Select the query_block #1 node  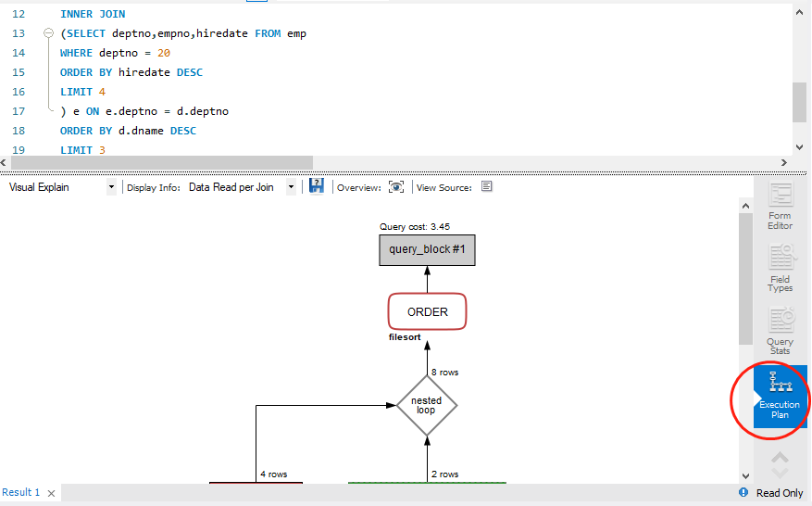[x=427, y=250]
